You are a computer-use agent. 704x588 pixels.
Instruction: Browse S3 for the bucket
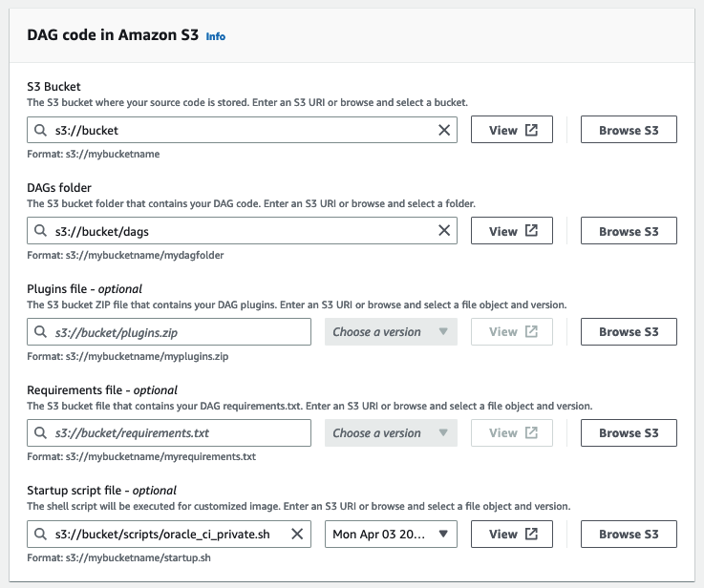[629, 131]
